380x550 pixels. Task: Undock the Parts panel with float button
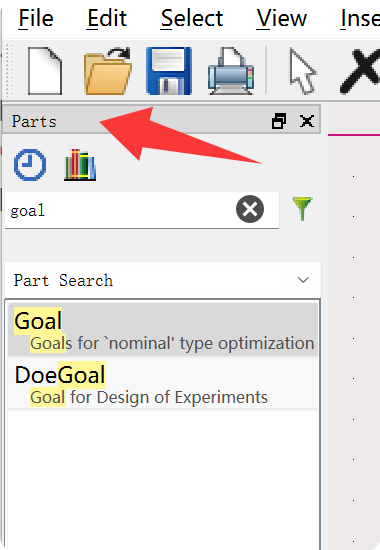[279, 121]
